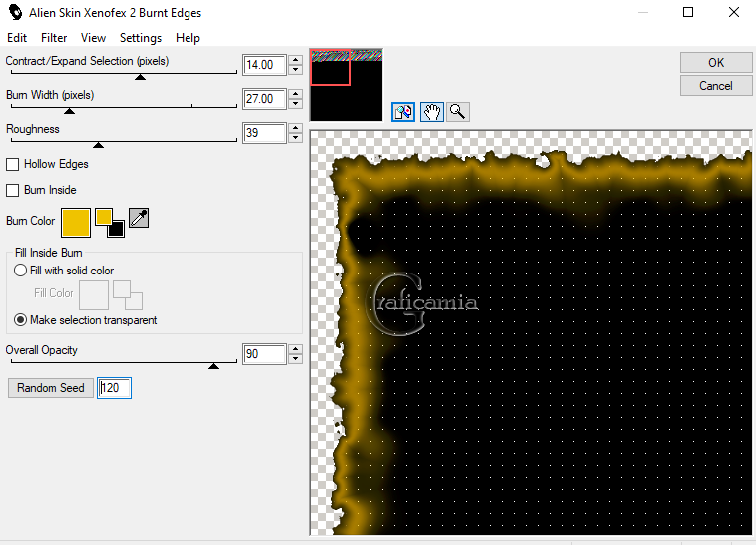756x545 pixels.
Task: Select the magnifier zoom tool
Action: coord(457,112)
